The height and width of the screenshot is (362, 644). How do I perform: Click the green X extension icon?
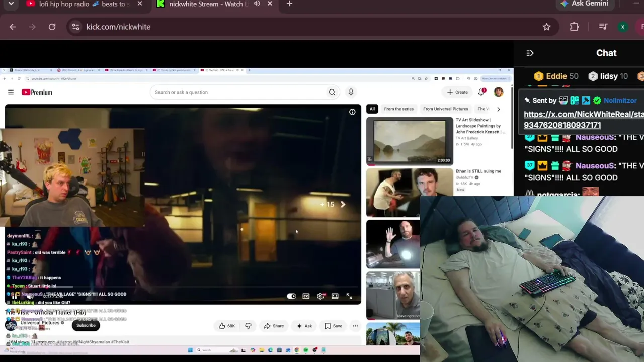click(623, 27)
